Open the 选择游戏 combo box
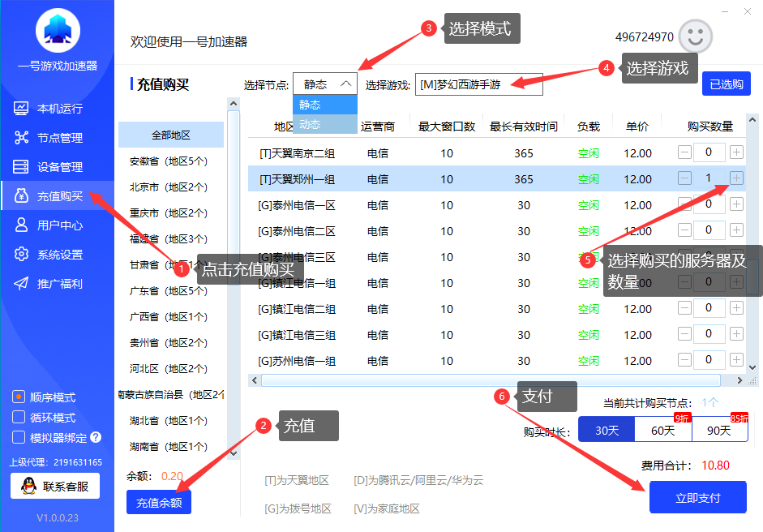The height and width of the screenshot is (532, 763). (479, 84)
